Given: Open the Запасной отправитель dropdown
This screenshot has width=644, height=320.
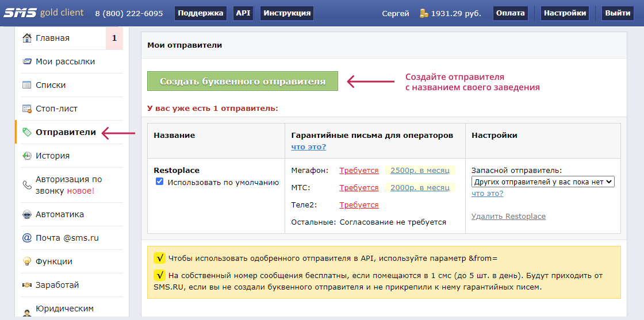Looking at the screenshot, I should [543, 182].
